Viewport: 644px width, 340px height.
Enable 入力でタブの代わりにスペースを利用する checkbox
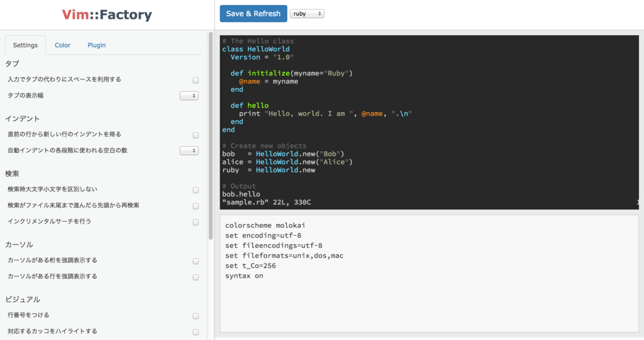(196, 81)
